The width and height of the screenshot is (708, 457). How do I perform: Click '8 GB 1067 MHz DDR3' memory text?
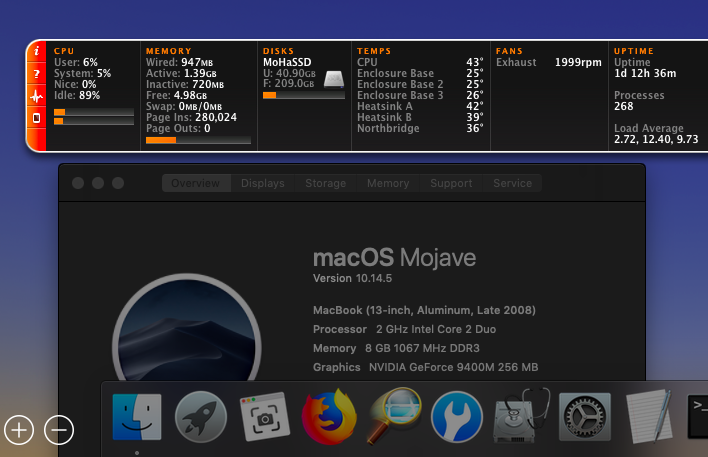click(423, 348)
